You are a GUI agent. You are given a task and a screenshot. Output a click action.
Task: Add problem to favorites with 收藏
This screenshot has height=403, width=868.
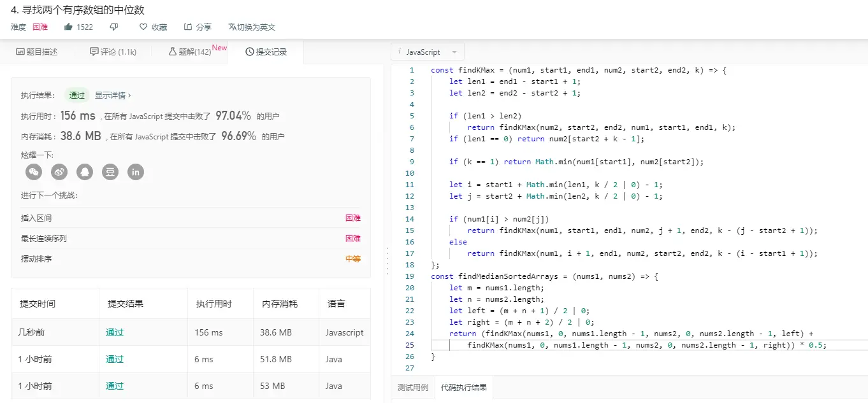[x=153, y=27]
